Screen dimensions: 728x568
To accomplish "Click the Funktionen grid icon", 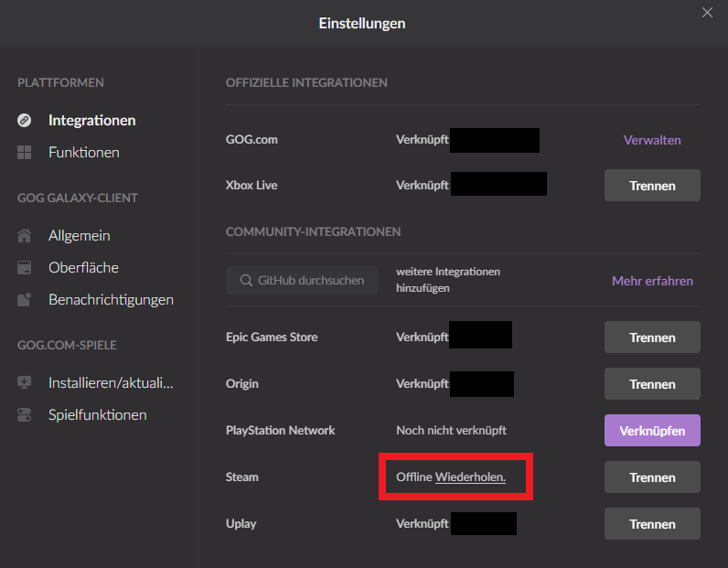I will point(24,153).
